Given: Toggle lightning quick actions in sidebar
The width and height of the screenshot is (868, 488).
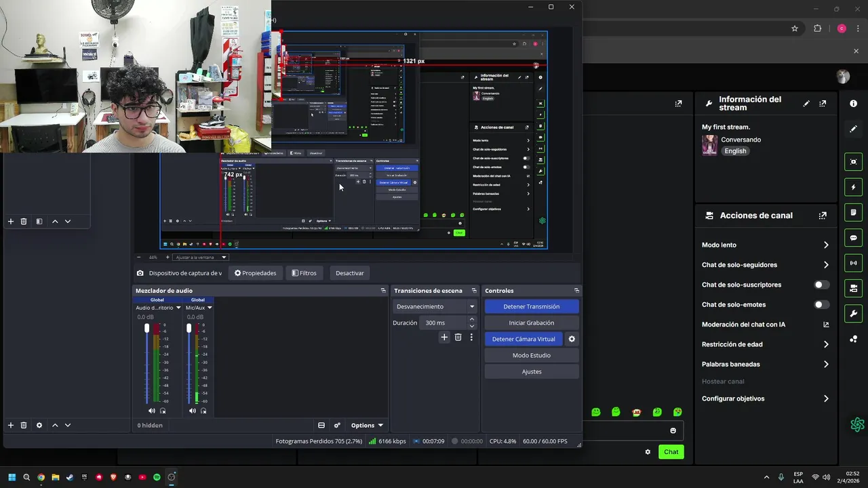Looking at the screenshot, I should point(854,187).
